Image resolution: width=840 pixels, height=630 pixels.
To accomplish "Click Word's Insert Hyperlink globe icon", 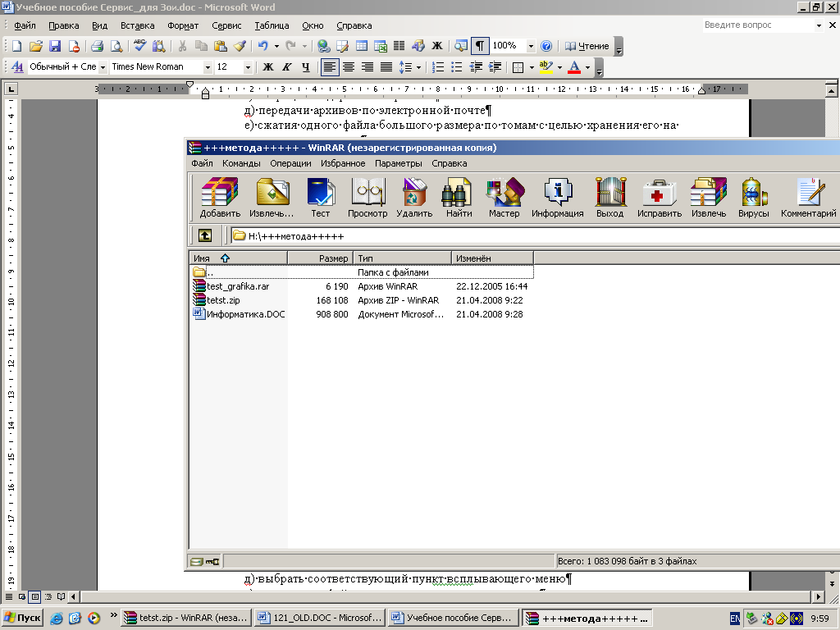I will pos(323,46).
